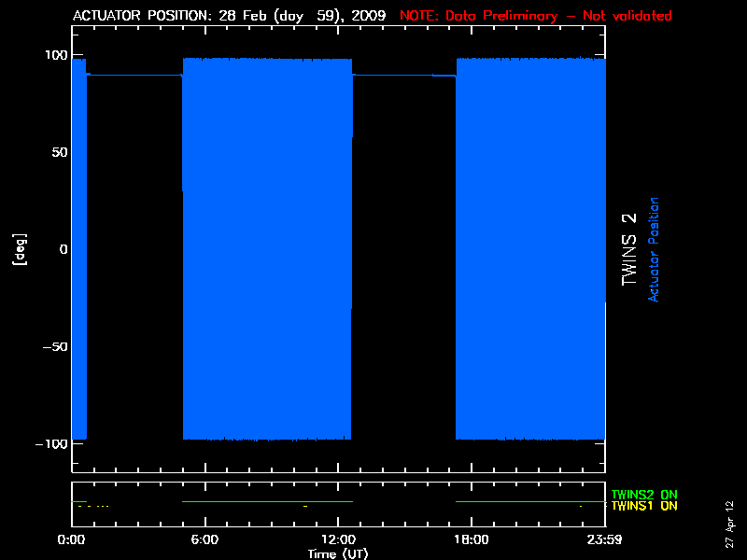747x560 pixels.
Task: Click the ACTUATOR POSITION plot title
Action: (x=231, y=16)
